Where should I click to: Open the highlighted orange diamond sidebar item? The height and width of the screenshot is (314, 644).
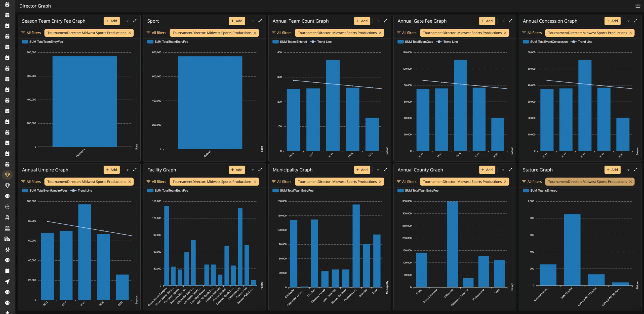point(7,175)
